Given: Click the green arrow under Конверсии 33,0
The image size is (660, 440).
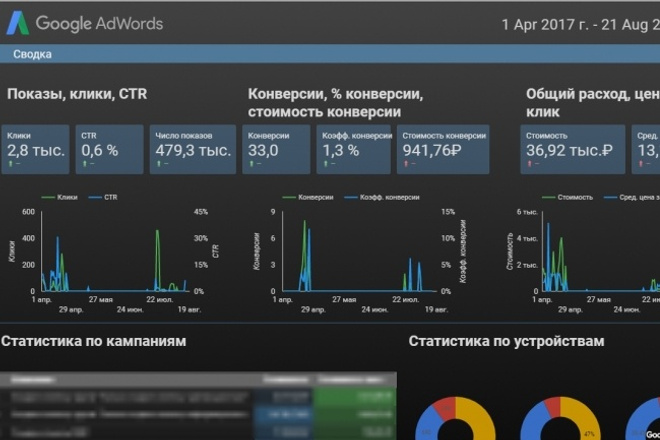Looking at the screenshot, I should 251,164.
